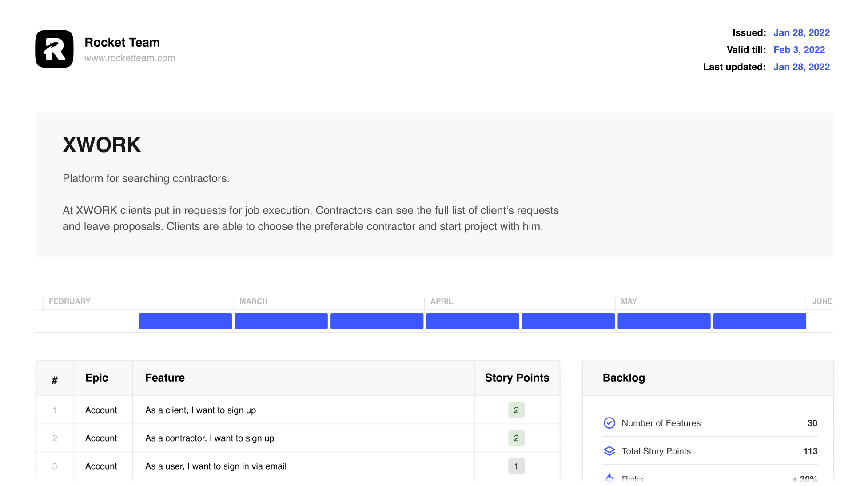
Task: Click the Number of Features checkmark icon
Action: point(609,423)
